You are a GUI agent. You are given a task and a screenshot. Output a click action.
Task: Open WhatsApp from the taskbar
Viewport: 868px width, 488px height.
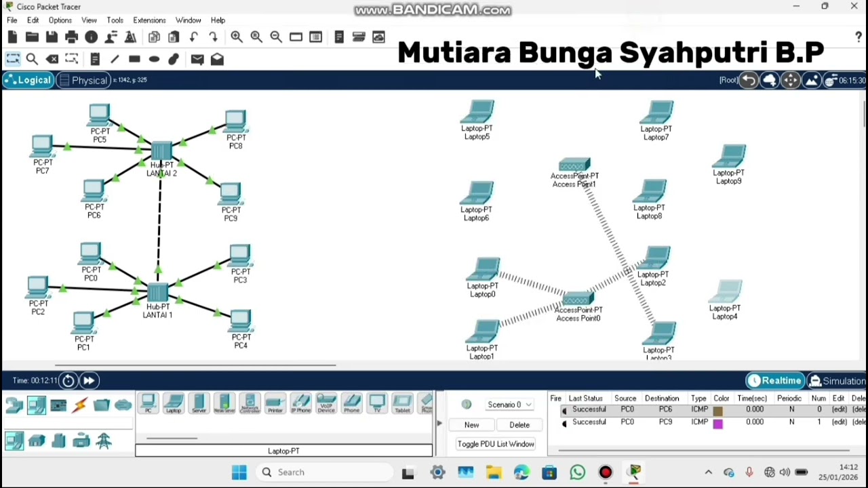coord(577,472)
